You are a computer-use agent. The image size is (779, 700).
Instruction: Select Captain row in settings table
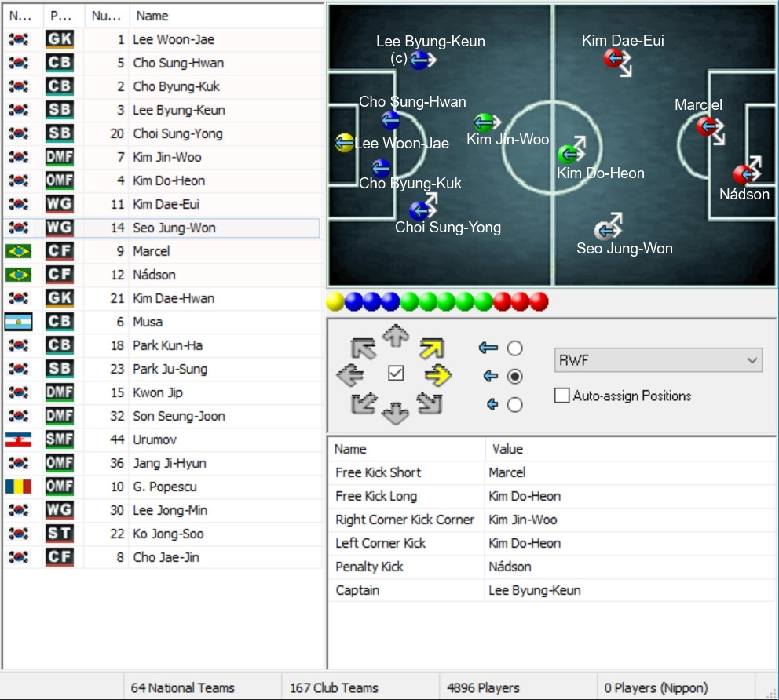point(551,590)
